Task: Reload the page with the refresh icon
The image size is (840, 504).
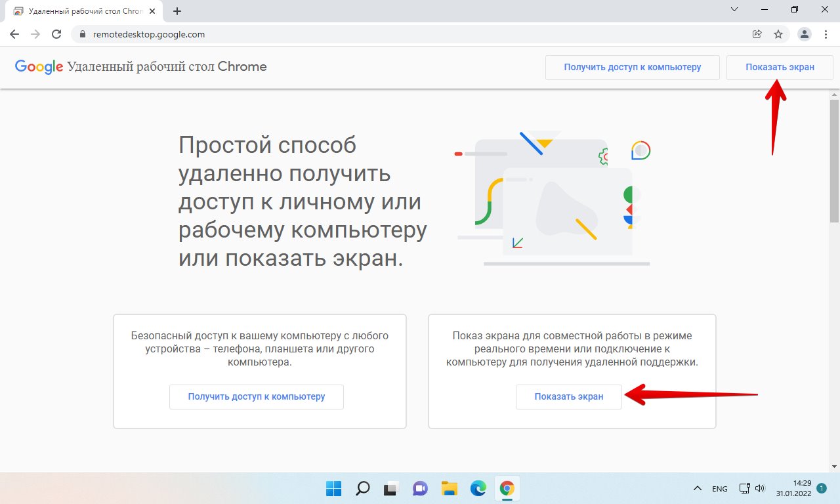Action: (x=56, y=34)
